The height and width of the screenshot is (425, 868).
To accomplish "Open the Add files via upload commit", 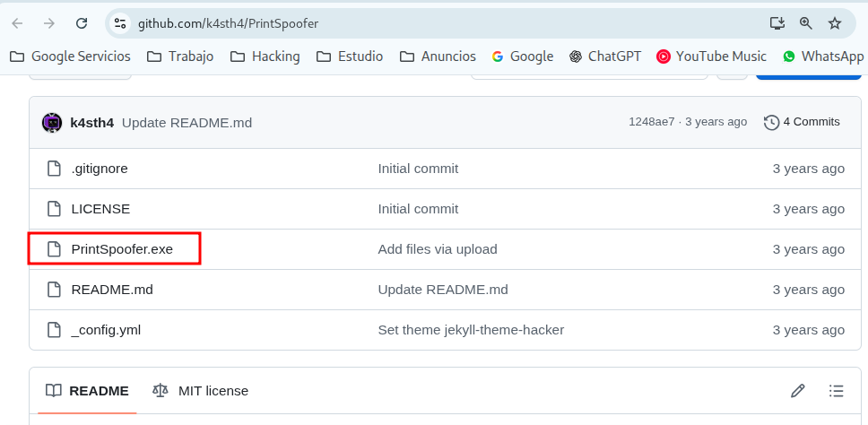I will tap(438, 249).
